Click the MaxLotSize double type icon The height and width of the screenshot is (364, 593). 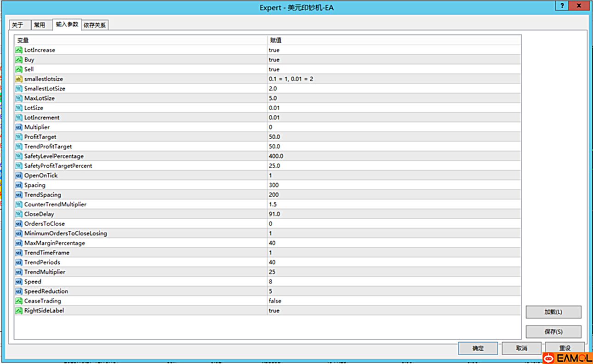coord(19,98)
